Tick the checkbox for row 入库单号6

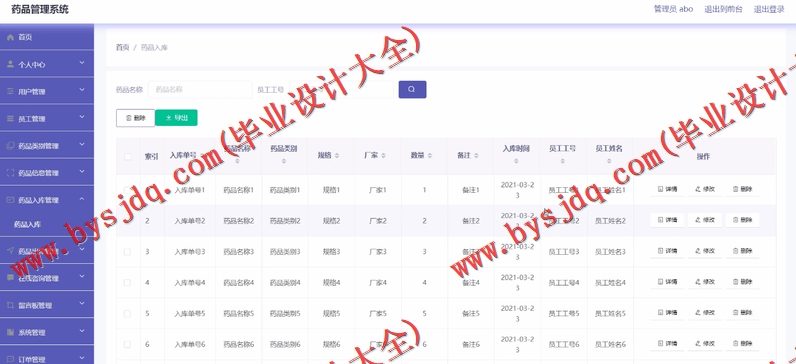point(127,344)
